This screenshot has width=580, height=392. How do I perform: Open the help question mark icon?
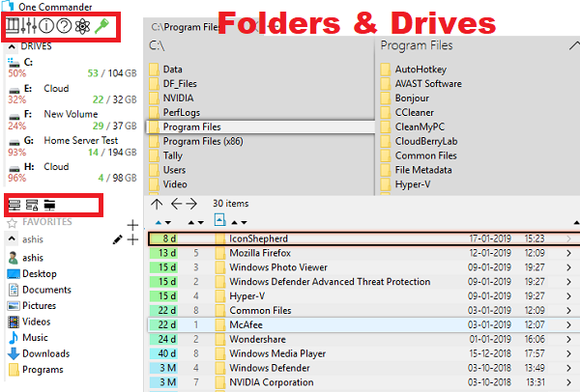pos(65,26)
